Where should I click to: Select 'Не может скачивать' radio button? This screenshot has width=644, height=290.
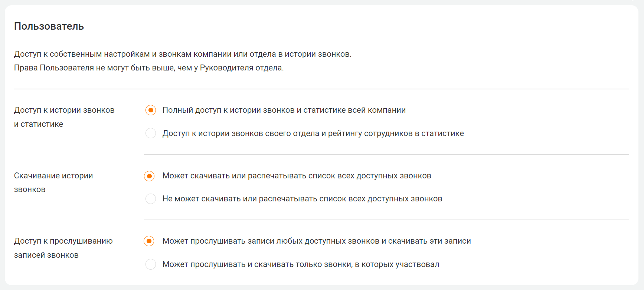click(x=151, y=199)
